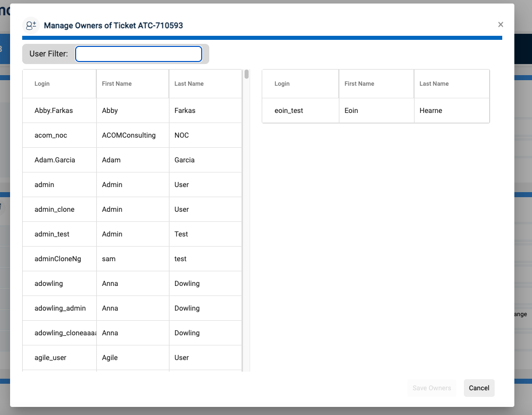Close the Manage Owners dialog
The width and height of the screenshot is (532, 415).
[500, 25]
